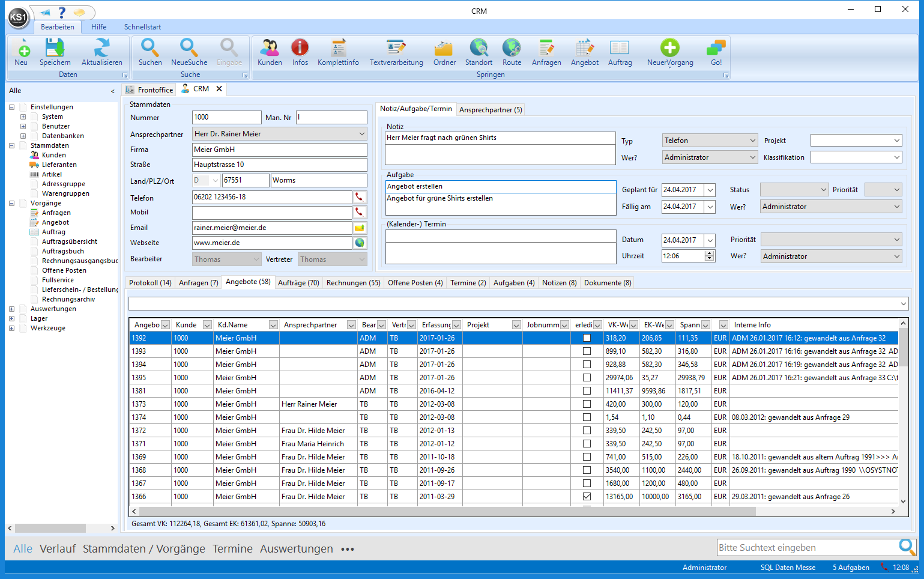
Task: Switch to the Rechnungen (55) tab
Action: coord(353,282)
